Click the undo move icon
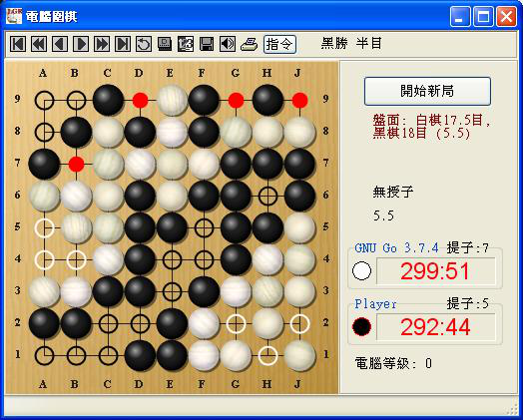Viewport: 523px width, 420px height. (x=144, y=44)
